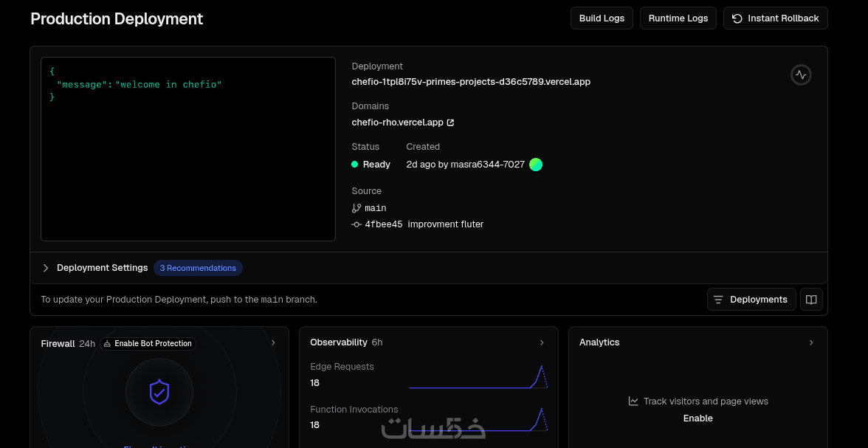Viewport: 868px width, 448px height.
Task: Open Runtime Logs
Action: (x=678, y=18)
